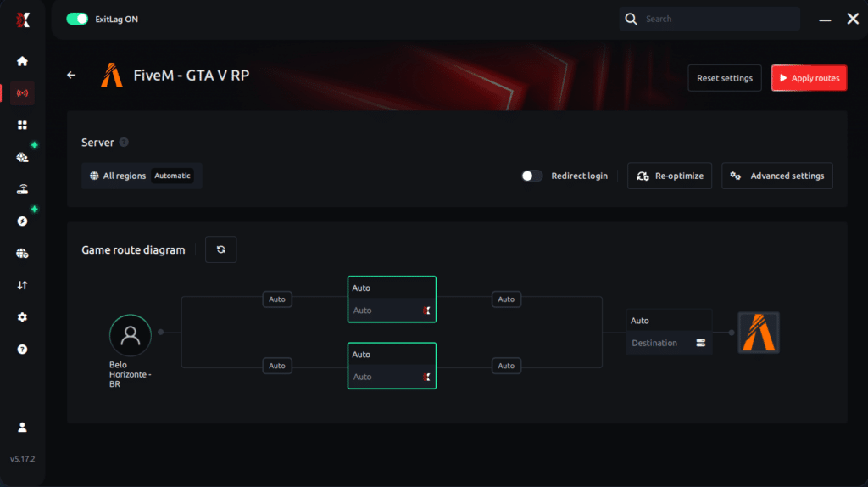Open the lightning bolt boost icon

pyautogui.click(x=22, y=221)
